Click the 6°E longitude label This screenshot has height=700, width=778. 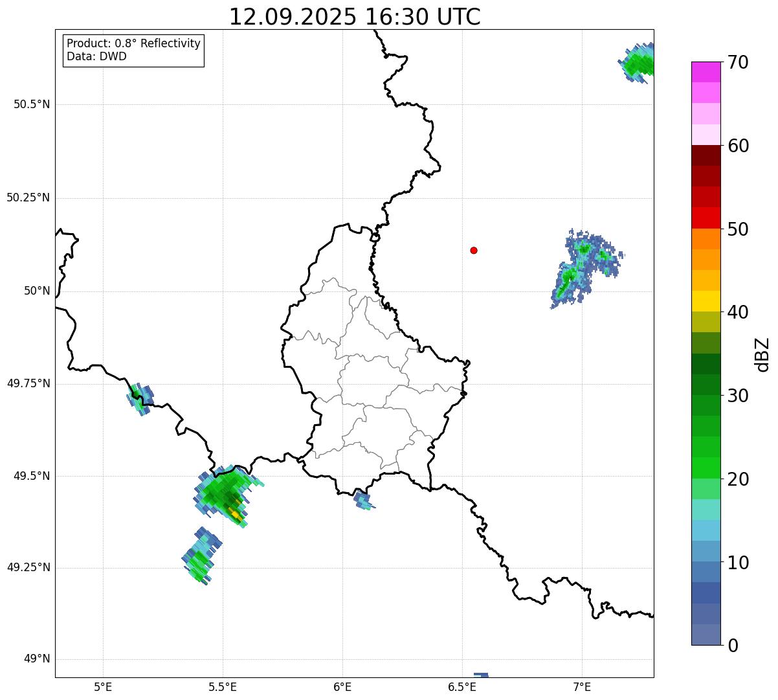coord(342,686)
